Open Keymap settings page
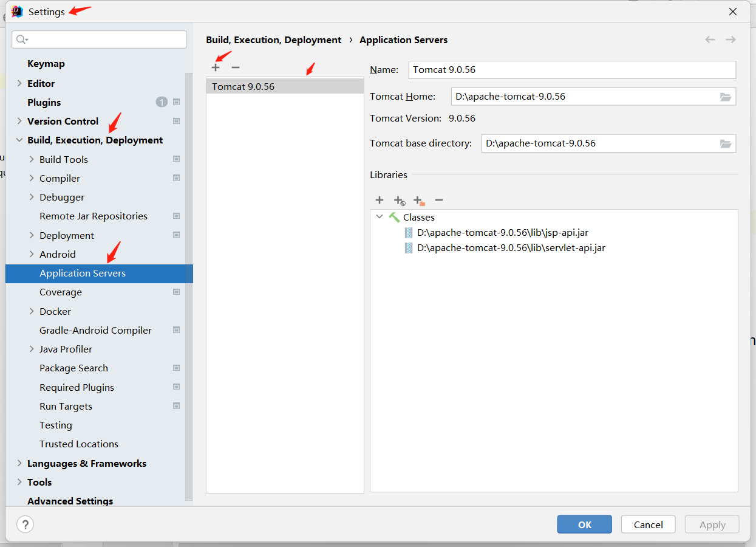 coord(46,64)
